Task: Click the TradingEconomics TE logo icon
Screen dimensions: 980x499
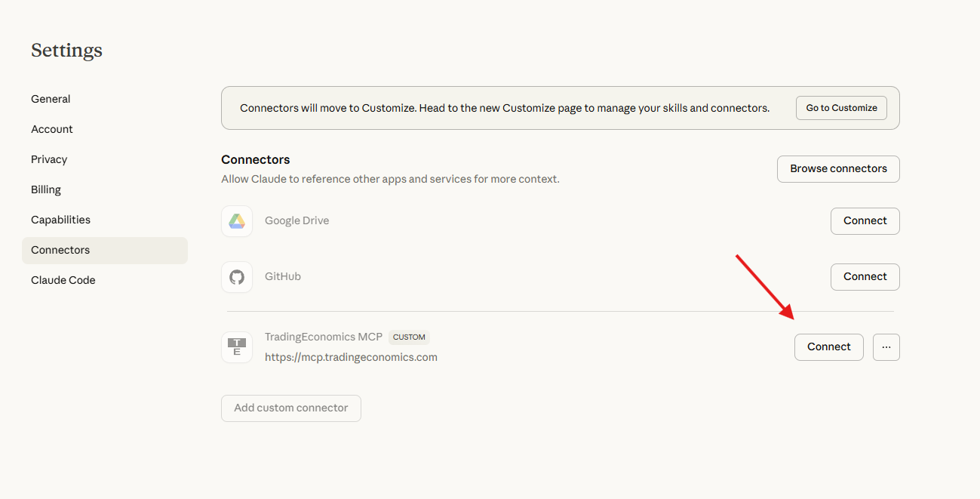Action: (x=237, y=347)
